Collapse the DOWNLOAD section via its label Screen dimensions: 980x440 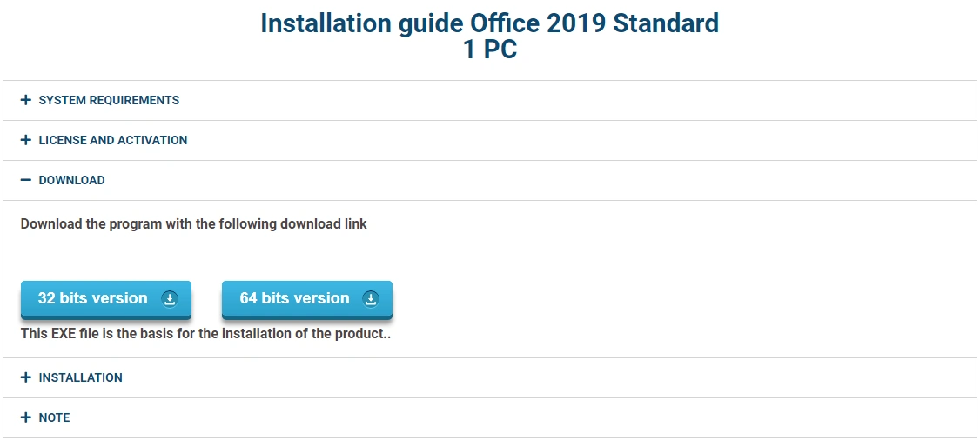71,180
